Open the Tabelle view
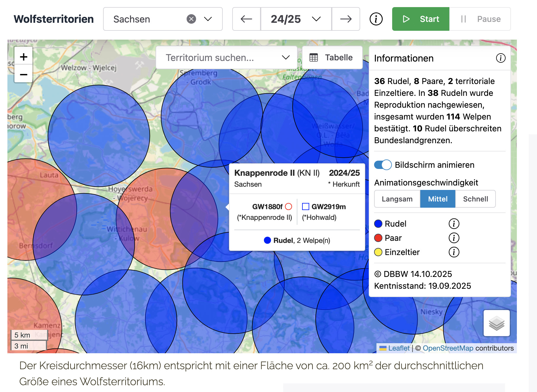The image size is (537, 392). click(x=332, y=58)
